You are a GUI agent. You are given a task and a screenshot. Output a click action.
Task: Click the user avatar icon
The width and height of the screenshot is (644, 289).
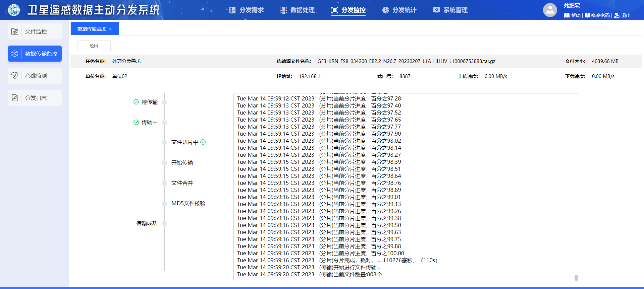(x=550, y=10)
